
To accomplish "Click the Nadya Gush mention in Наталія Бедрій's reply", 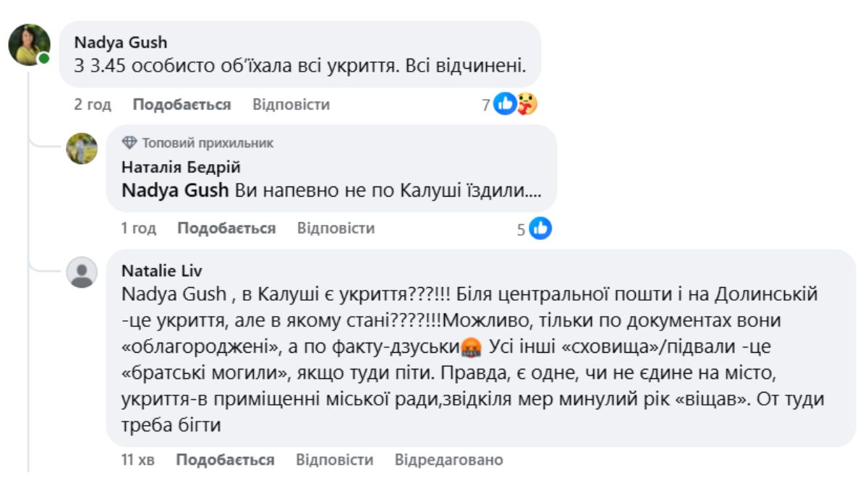I will [175, 192].
